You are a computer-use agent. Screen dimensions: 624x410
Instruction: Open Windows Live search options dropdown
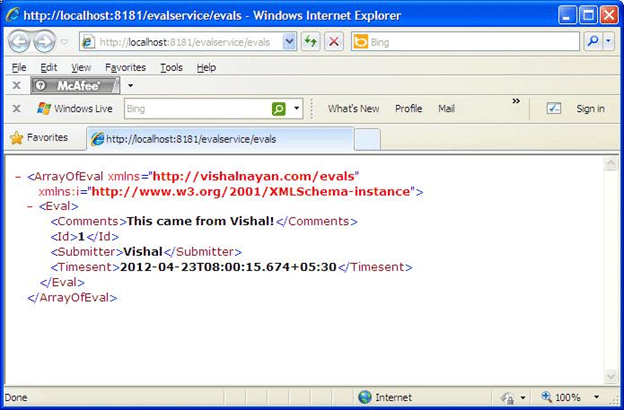pyautogui.click(x=296, y=108)
